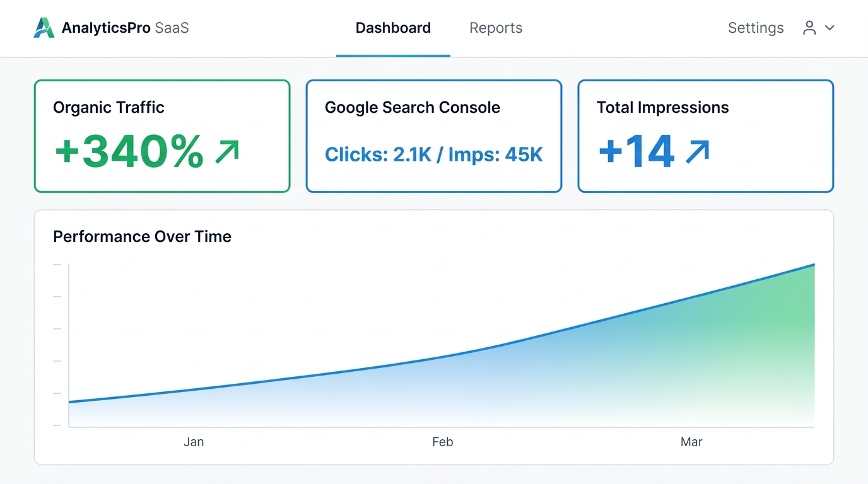Select the Total Impressions card title

662,108
